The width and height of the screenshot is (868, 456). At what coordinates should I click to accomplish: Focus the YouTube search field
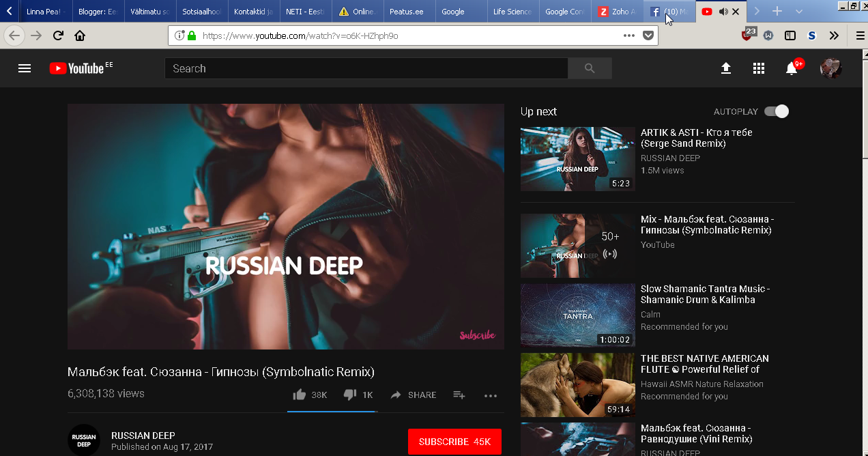coord(366,68)
